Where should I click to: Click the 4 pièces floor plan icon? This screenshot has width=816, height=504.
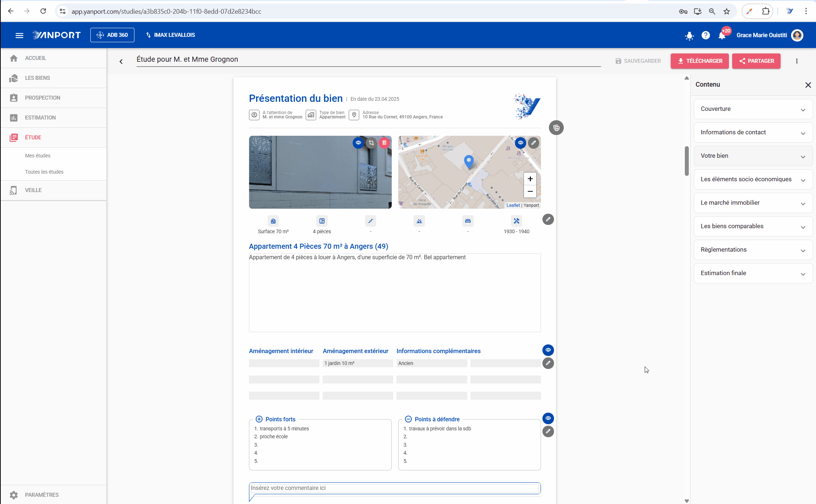click(322, 221)
